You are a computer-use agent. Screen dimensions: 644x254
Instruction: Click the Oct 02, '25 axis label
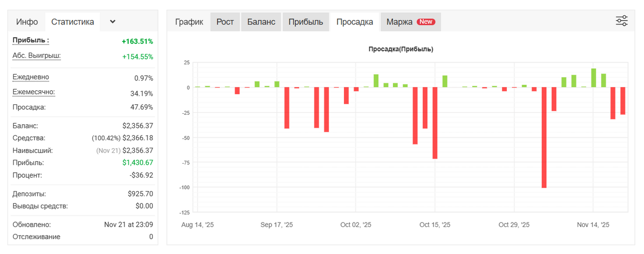tap(356, 225)
